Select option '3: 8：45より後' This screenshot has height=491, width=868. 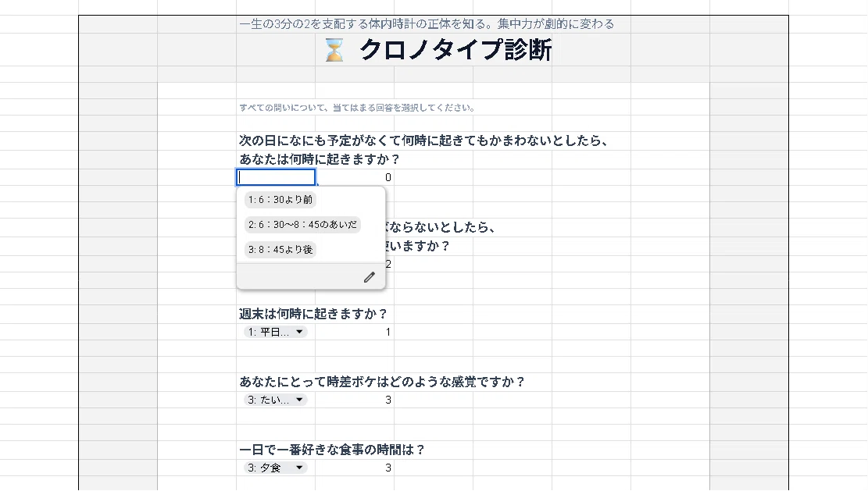(280, 249)
